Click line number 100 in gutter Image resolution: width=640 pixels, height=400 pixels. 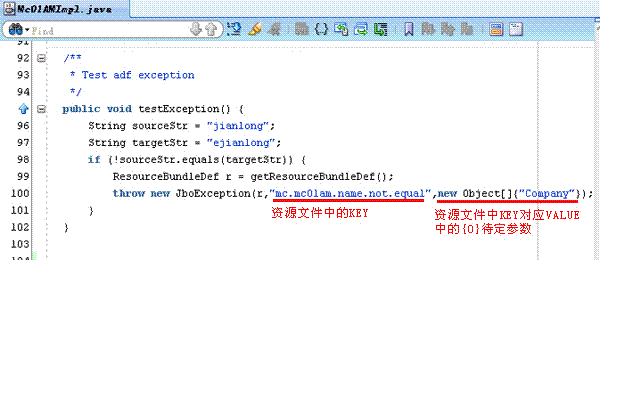(x=20, y=193)
